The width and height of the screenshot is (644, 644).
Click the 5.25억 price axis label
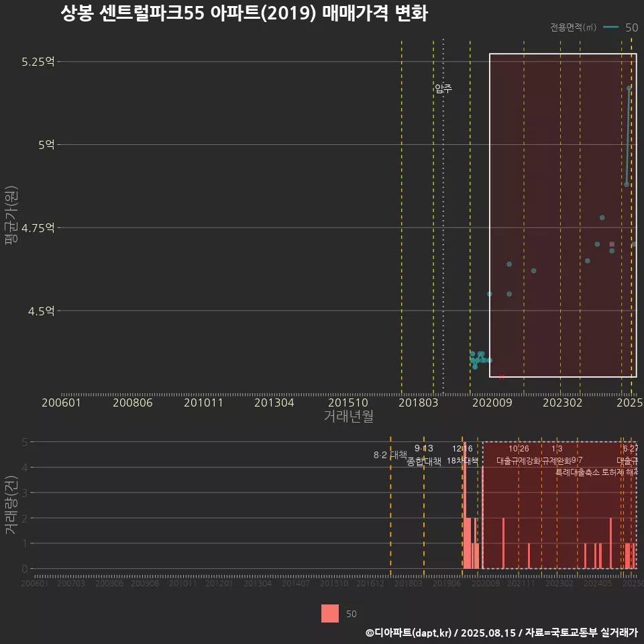coord(38,62)
